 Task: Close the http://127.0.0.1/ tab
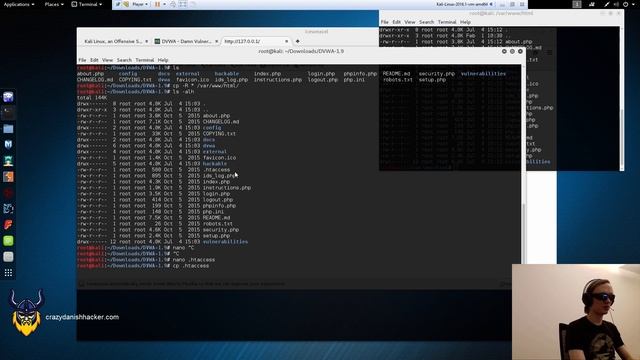[287, 41]
